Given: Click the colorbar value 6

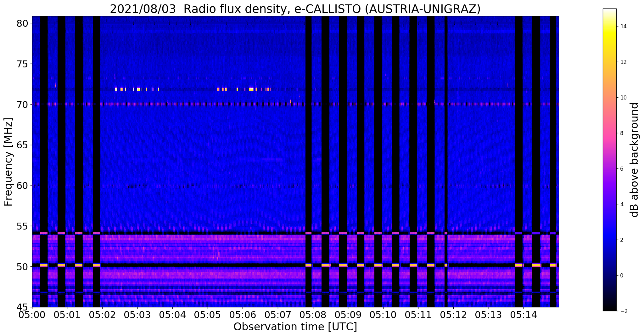Looking at the screenshot, I should click(x=621, y=169).
